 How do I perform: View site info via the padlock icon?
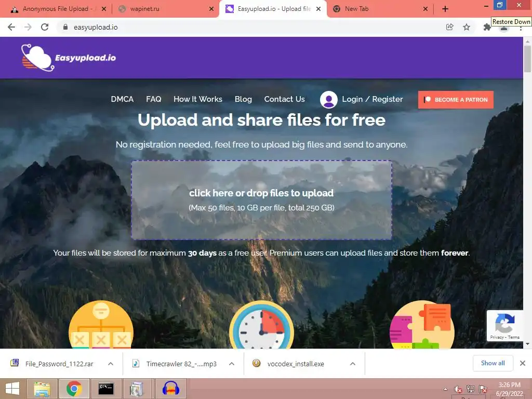(x=65, y=27)
